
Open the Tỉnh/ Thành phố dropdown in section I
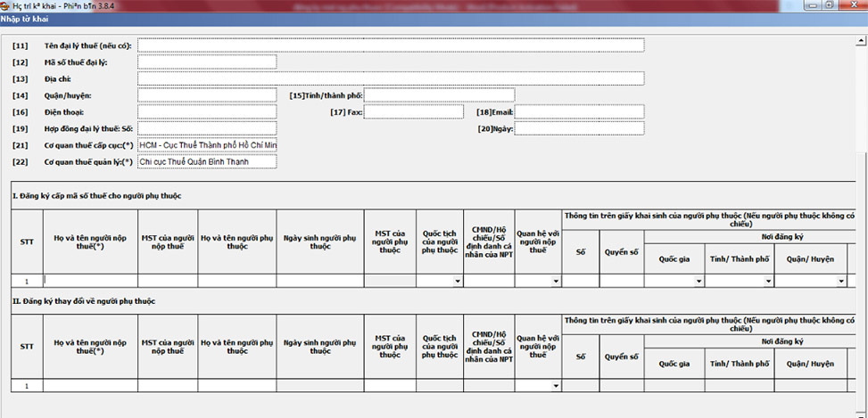click(x=768, y=281)
